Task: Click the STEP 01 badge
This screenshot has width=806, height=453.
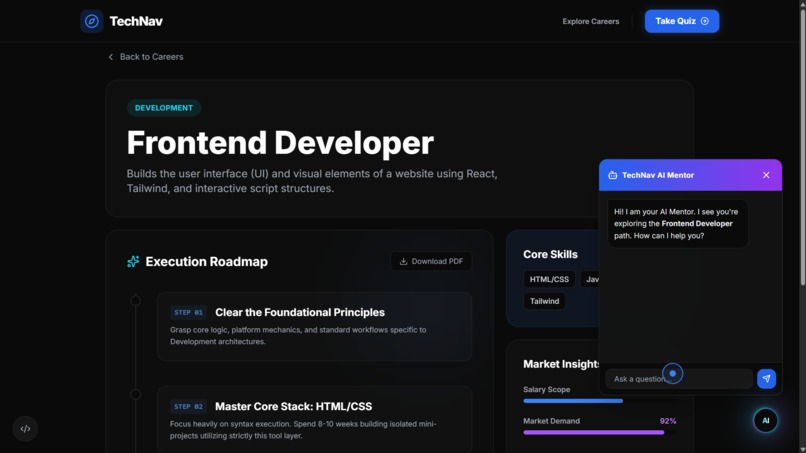Action: coord(188,312)
